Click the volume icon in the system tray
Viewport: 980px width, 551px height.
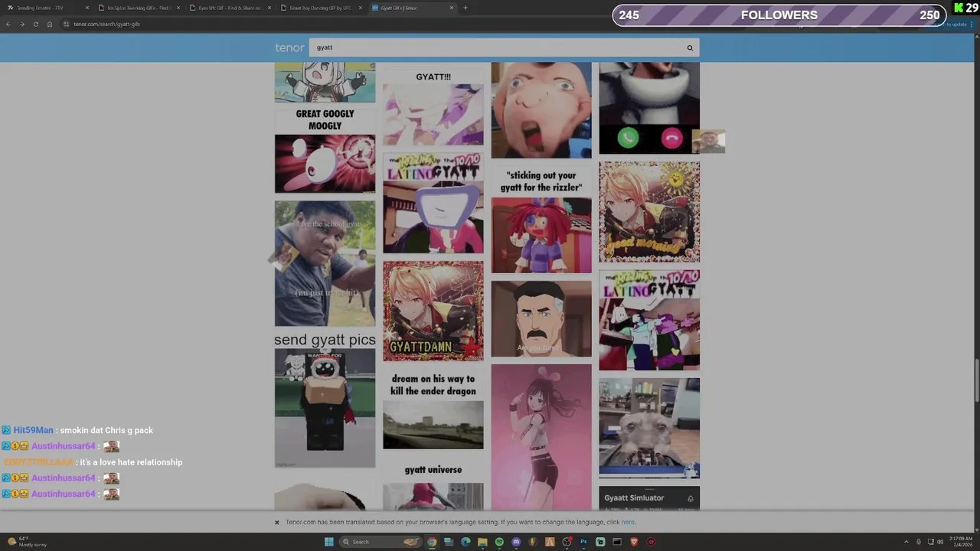940,542
